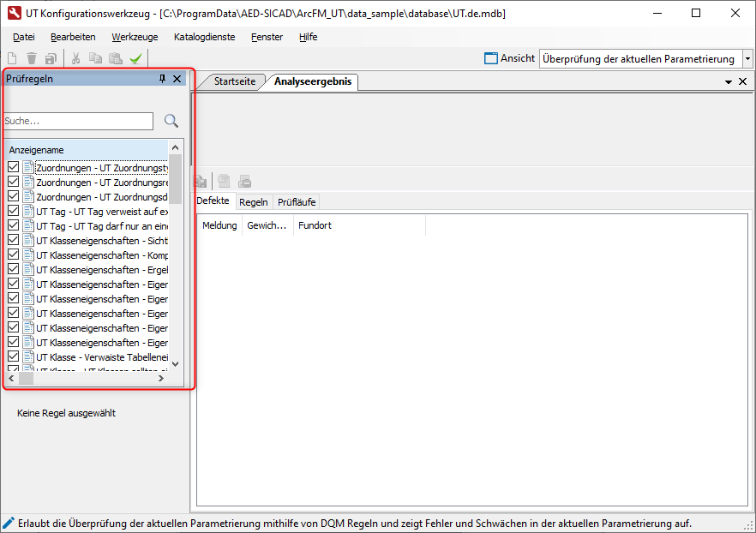
Task: Uncheck Zuordnungen - UT Zuordnungsre rule
Action: (x=14, y=181)
